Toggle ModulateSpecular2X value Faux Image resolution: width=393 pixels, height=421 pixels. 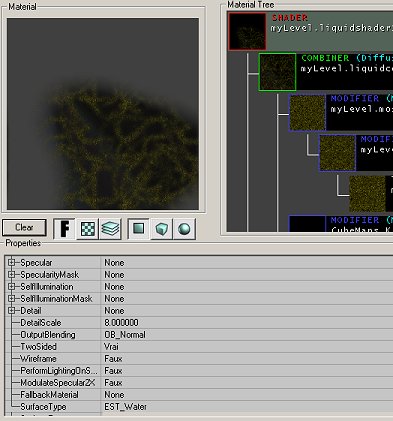247,383
